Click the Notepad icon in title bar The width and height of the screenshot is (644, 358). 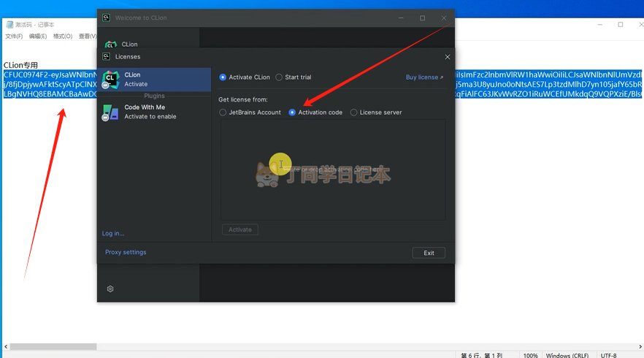pyautogui.click(x=9, y=25)
